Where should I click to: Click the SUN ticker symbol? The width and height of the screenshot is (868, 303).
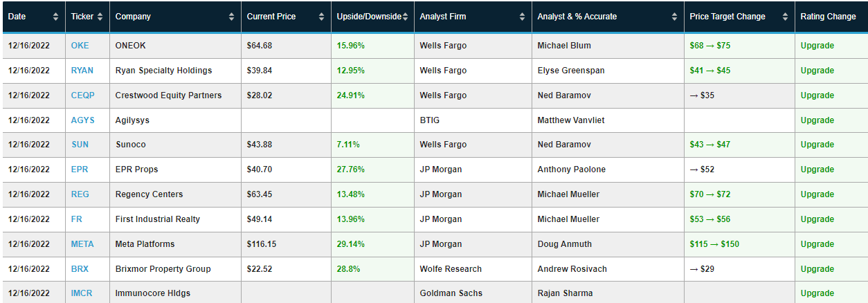click(80, 145)
